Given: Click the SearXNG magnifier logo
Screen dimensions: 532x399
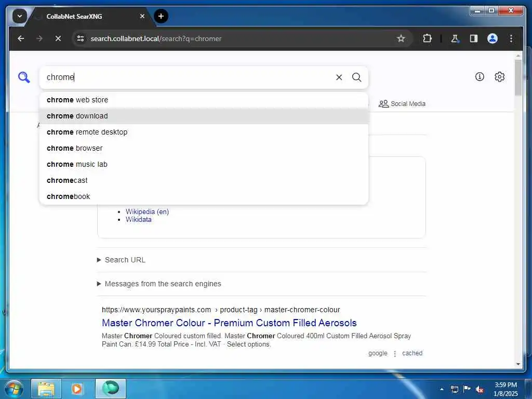Looking at the screenshot, I should (24, 77).
